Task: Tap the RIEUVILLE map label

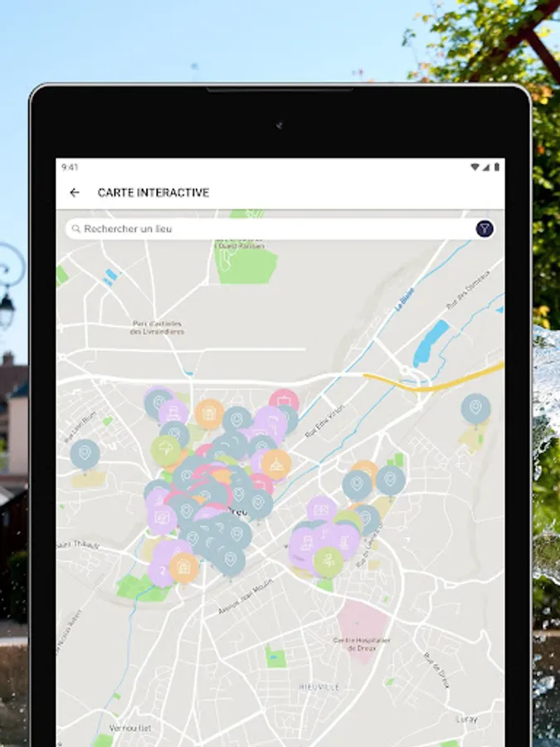Action: (319, 687)
